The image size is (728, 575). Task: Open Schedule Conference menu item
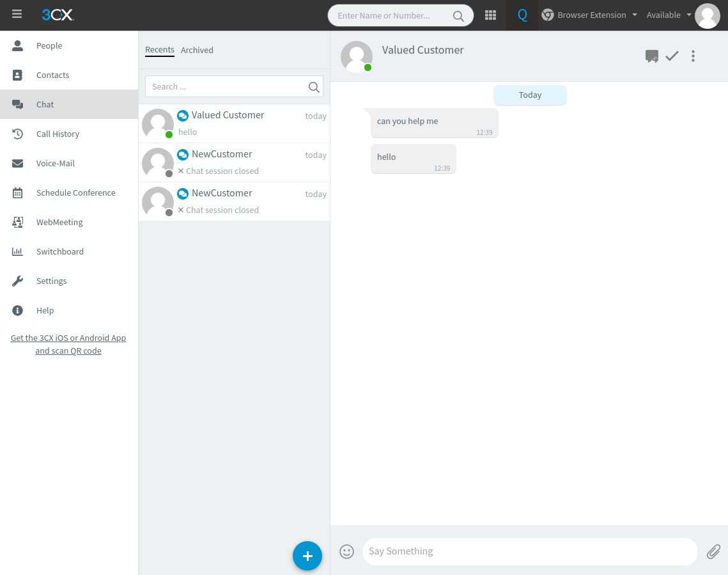click(69, 193)
